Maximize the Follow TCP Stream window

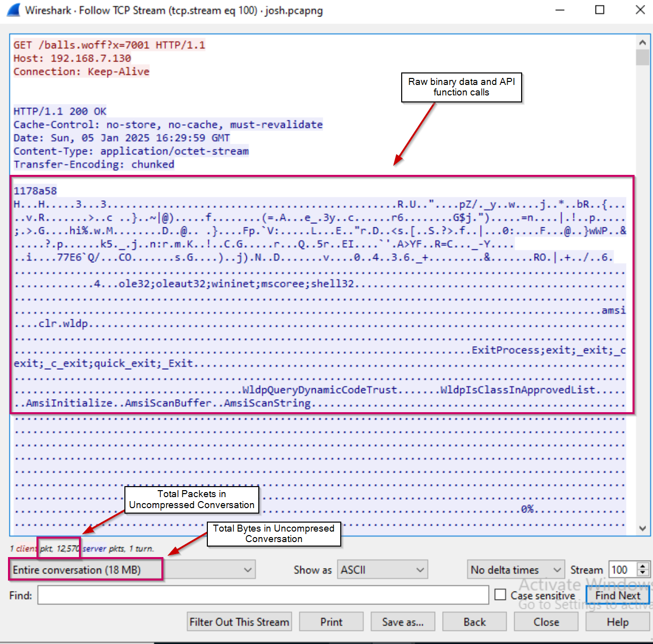click(600, 10)
